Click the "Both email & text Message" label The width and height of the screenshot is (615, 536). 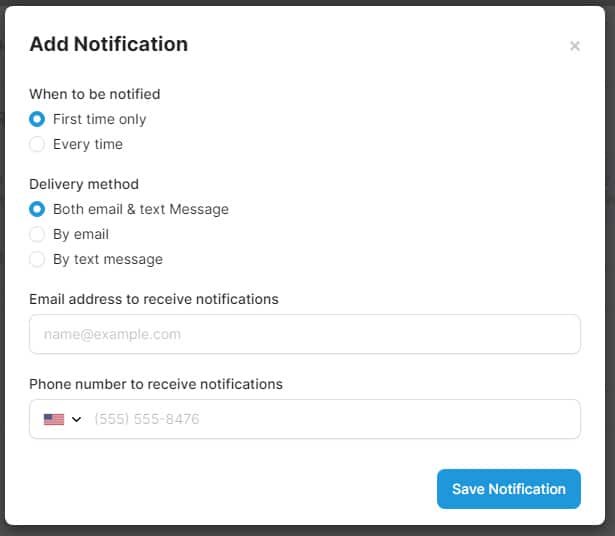[141, 209]
